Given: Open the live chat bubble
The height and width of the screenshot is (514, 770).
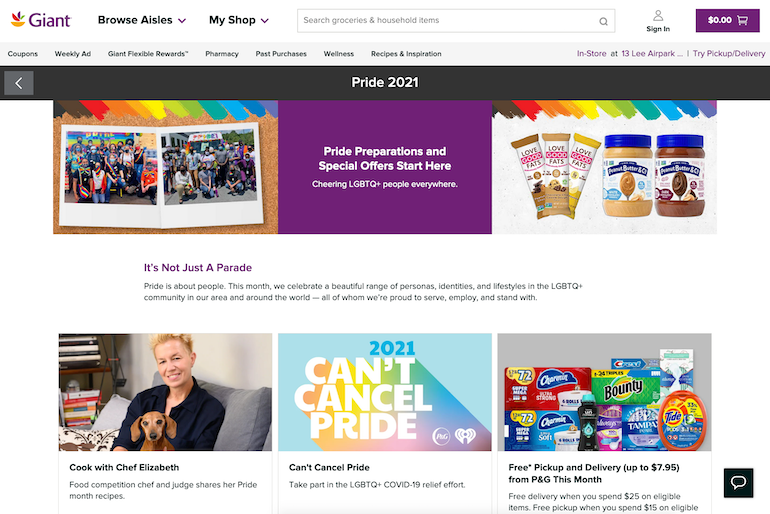Looking at the screenshot, I should click(x=738, y=483).
